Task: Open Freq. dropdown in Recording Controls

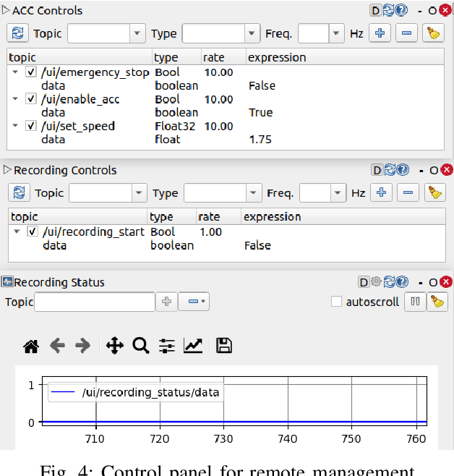Action: click(x=338, y=192)
